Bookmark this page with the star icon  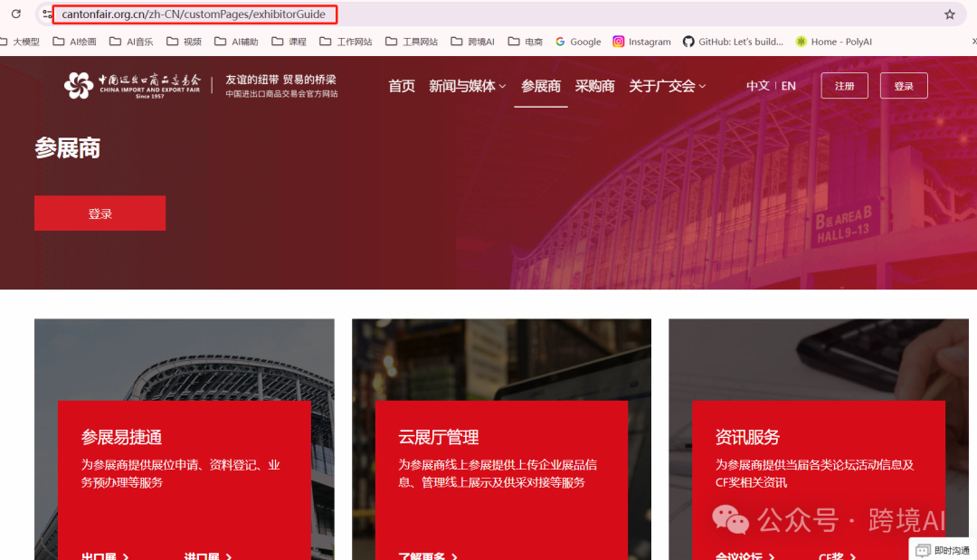950,14
